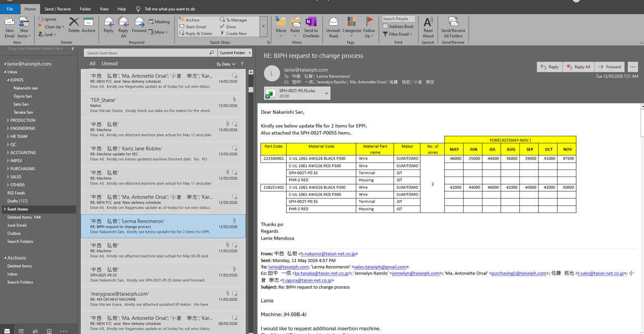Viewport: 644px width, 334px height.
Task: Open the Send to OneNote icon
Action: [x=311, y=22]
